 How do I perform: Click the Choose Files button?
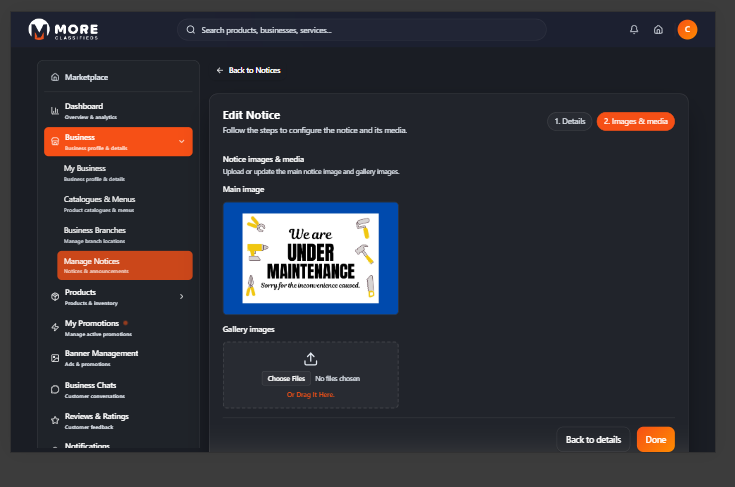[286, 379]
